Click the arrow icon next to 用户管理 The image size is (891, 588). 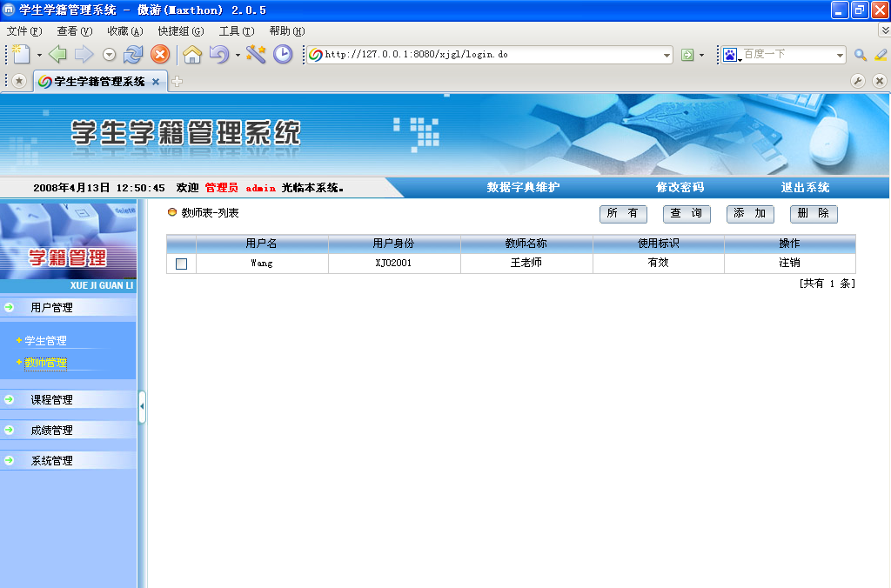point(8,307)
